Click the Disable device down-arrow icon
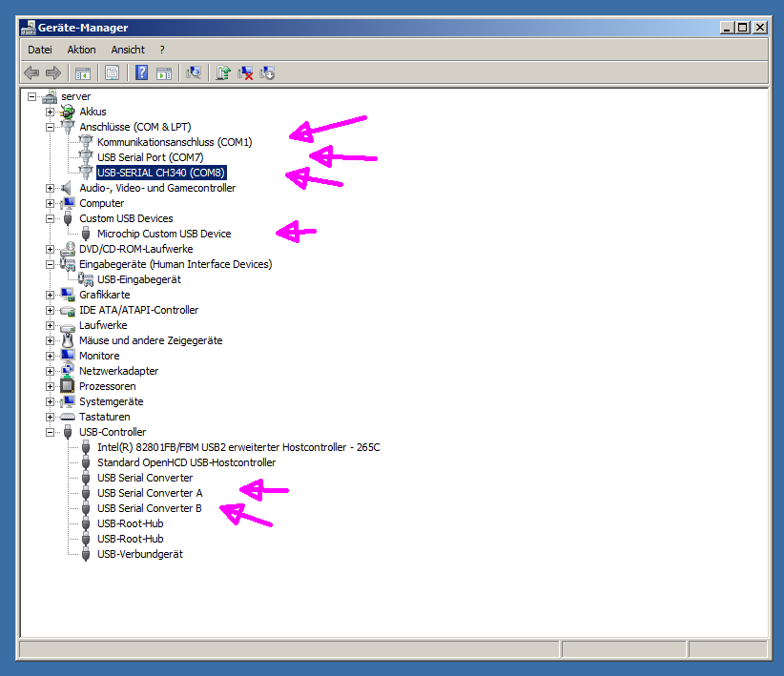The height and width of the screenshot is (676, 784). (x=267, y=73)
